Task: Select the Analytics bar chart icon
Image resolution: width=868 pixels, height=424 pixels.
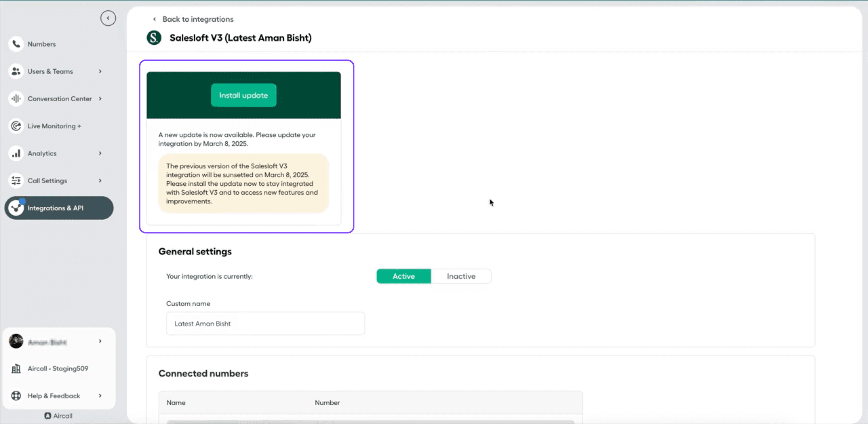Action: 16,153
